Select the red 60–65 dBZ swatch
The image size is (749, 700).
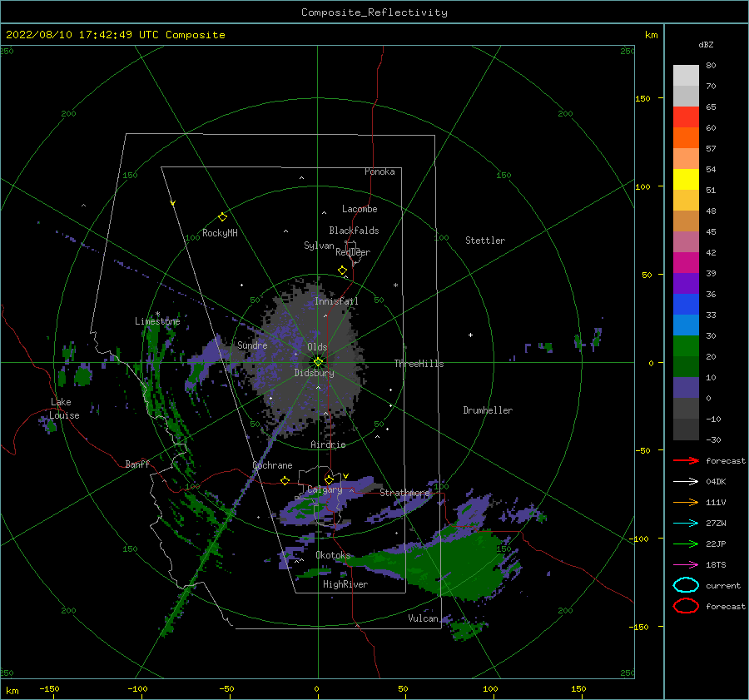pyautogui.click(x=686, y=117)
